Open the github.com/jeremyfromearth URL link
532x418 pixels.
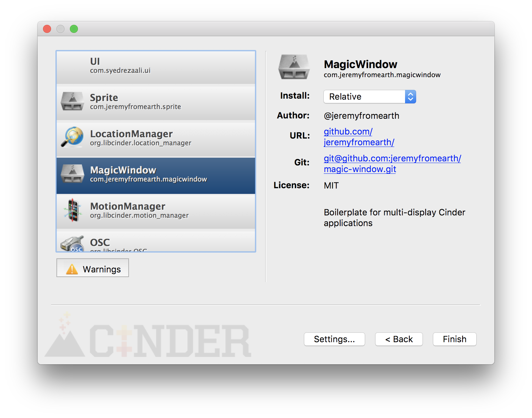click(359, 137)
